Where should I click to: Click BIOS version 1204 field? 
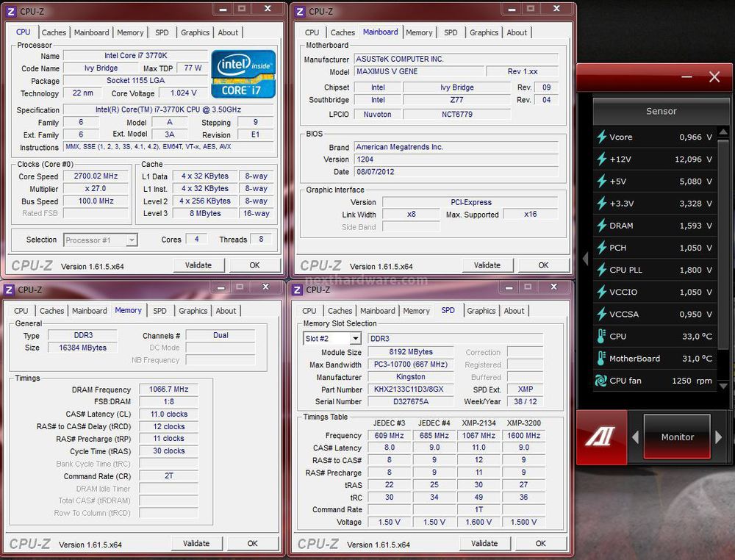456,159
